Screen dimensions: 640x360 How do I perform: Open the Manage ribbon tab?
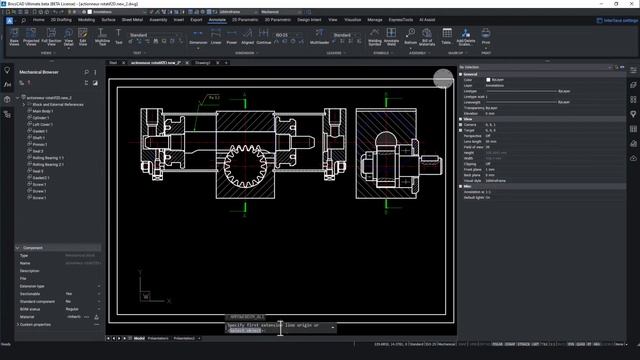pyautogui.click(x=375, y=20)
